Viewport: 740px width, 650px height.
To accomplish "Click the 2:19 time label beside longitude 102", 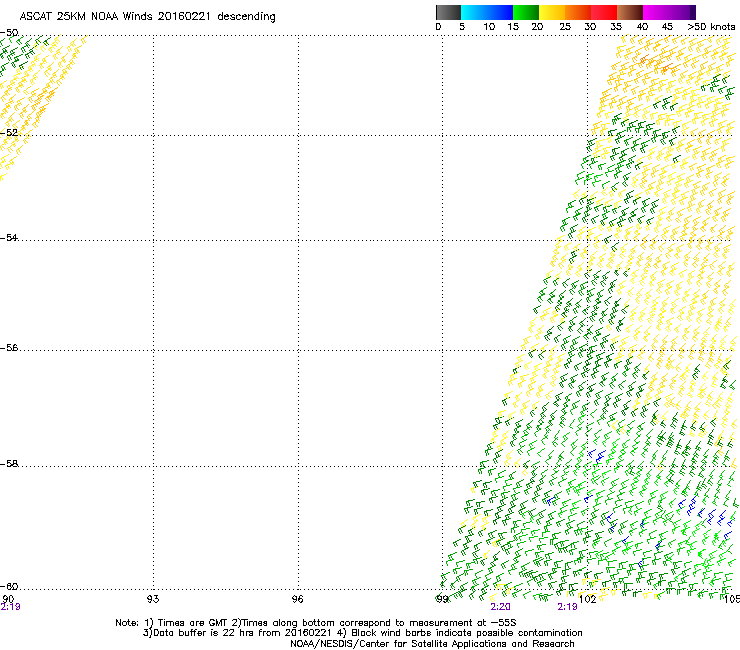I will click(x=567, y=607).
